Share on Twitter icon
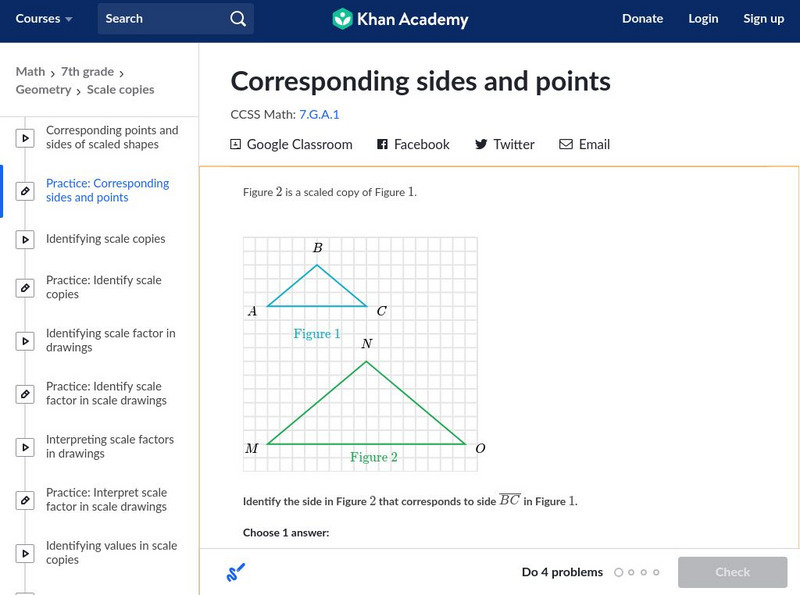The width and height of the screenshot is (800, 595). [x=481, y=144]
